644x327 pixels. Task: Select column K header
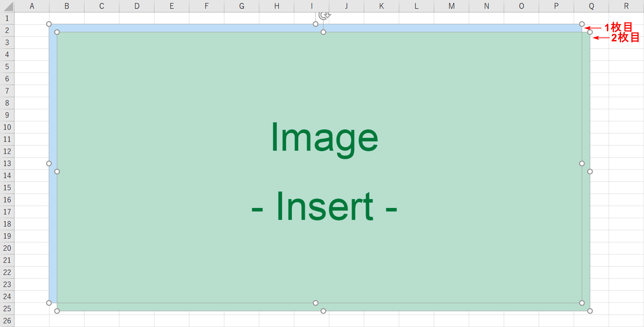[382, 6]
